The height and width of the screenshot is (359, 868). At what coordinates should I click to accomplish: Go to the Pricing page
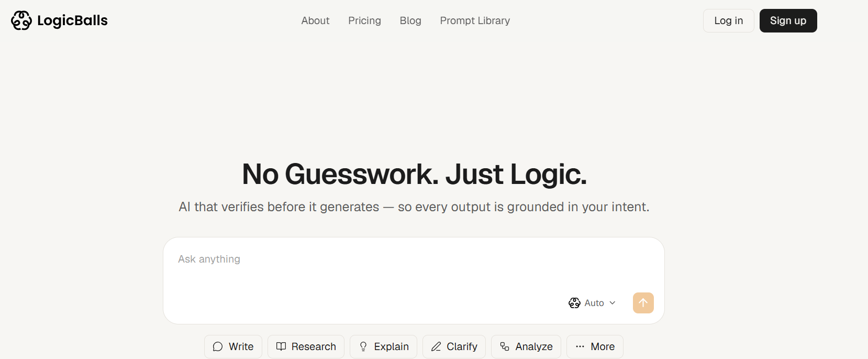(x=364, y=20)
